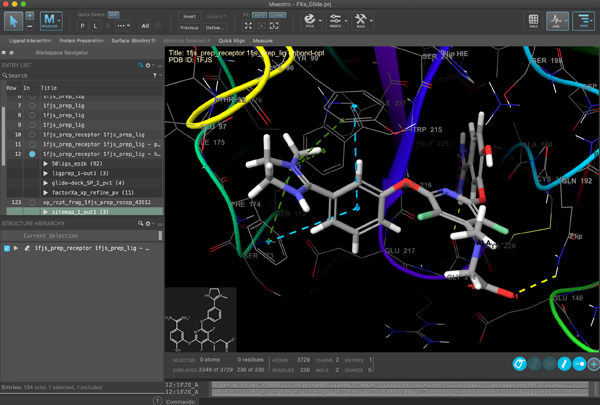
Task: Expand the ligprep_1-out1 (3) group
Action: coord(46,173)
